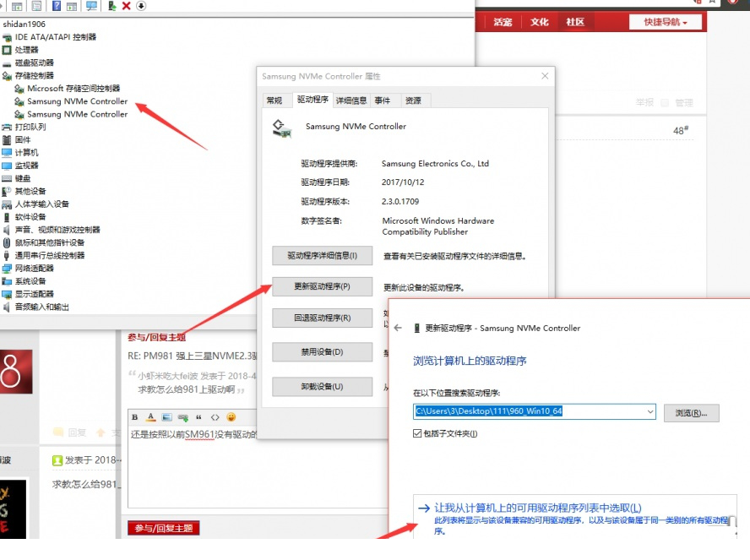Click the insert link icon in reply editor
Image resolution: width=750 pixels, height=560 pixels.
pos(182,417)
